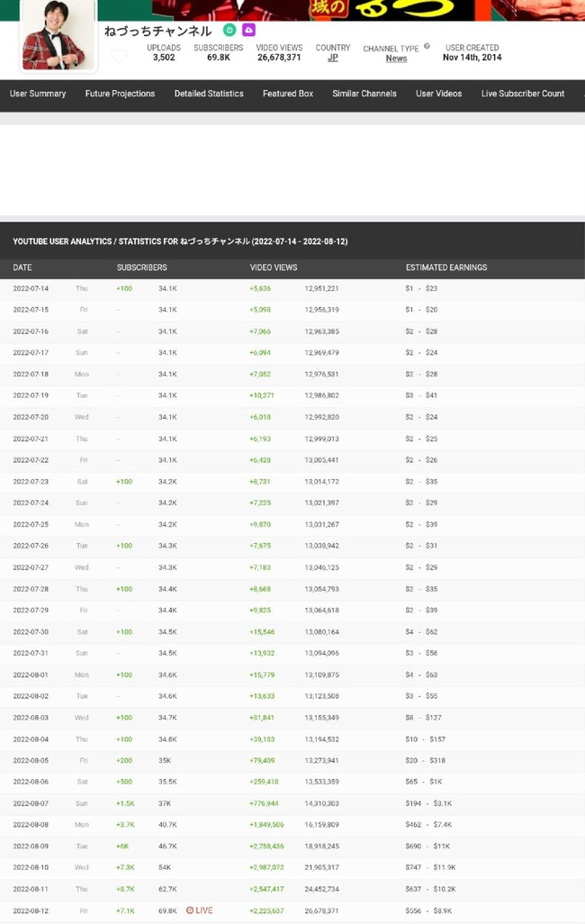The height and width of the screenshot is (924, 585).
Task: Click subscriber total 62.7K on 2022-08-11
Action: [x=167, y=889]
